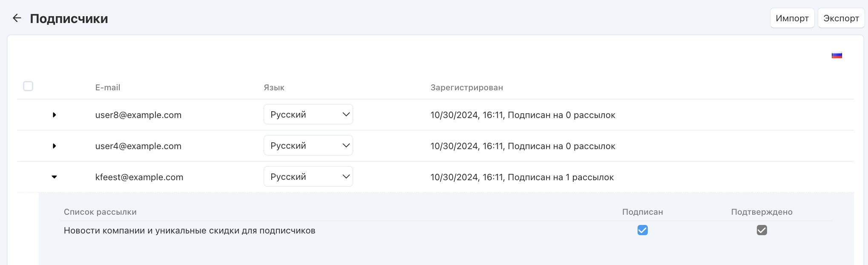The image size is (868, 265).
Task: Open language dropdown for user8@example.com
Action: (308, 115)
